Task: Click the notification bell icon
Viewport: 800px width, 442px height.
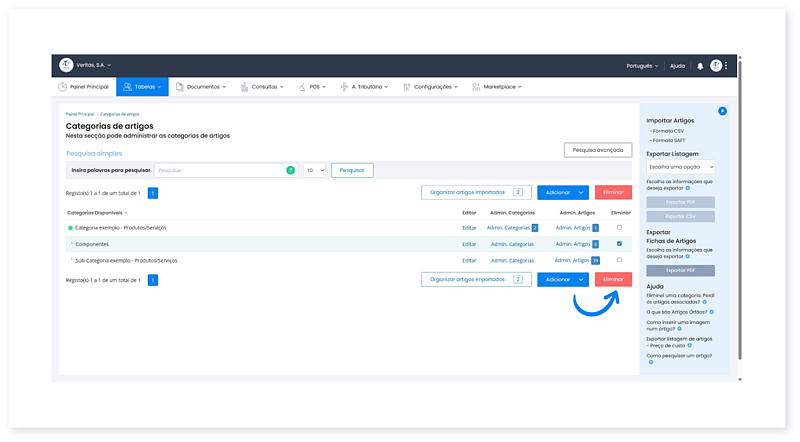Action: click(700, 66)
